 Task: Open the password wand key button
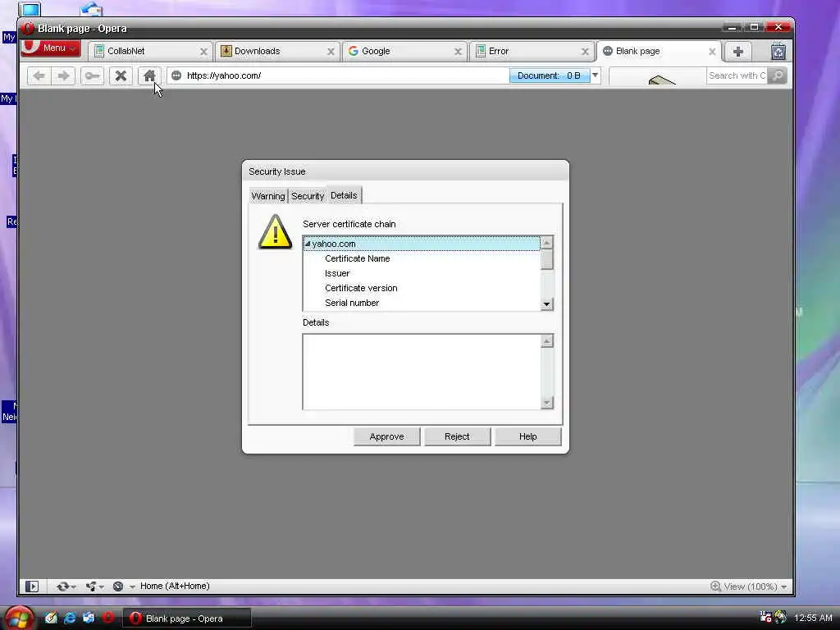click(92, 75)
